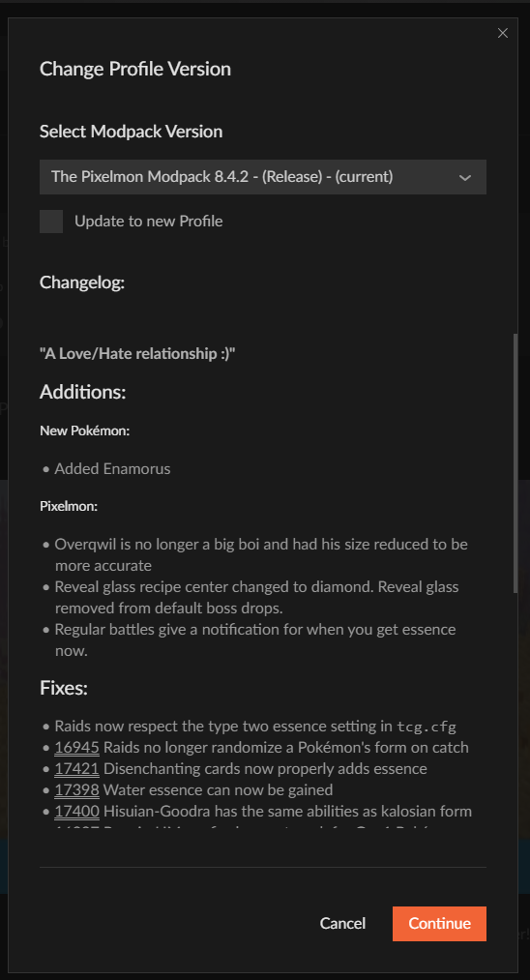Select the Additions heading
This screenshot has height=980, width=530.
click(x=82, y=393)
